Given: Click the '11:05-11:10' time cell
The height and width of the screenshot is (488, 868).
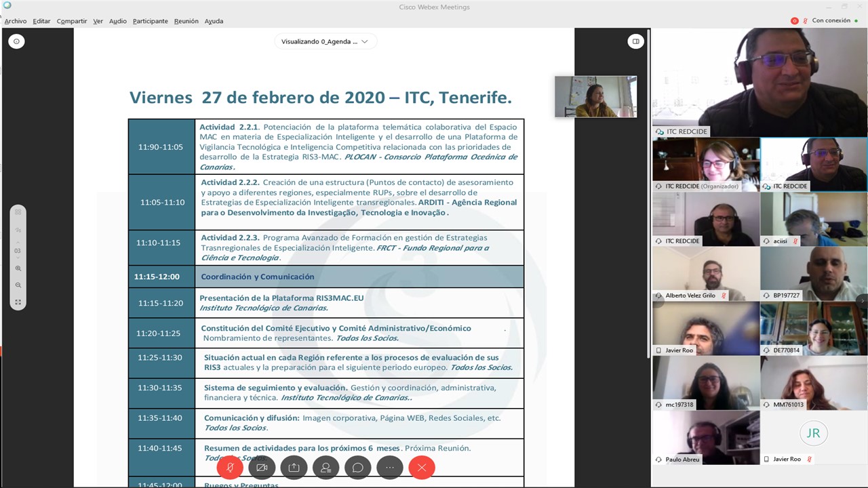Looking at the screenshot, I should pyautogui.click(x=162, y=202).
